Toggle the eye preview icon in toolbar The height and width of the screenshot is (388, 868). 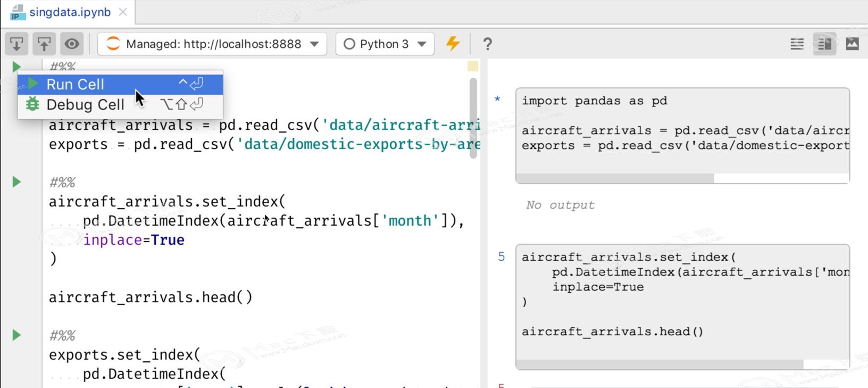pos(72,44)
